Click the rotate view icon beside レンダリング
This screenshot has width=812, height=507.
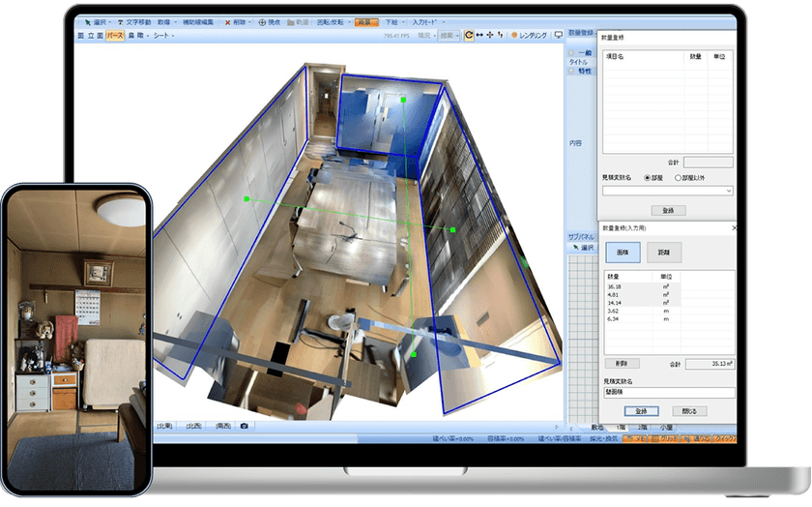pyautogui.click(x=470, y=36)
